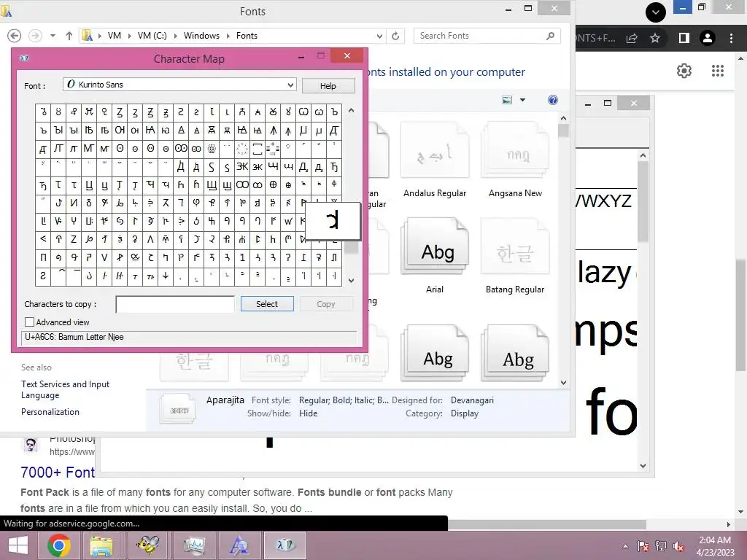The image size is (747, 560).
Task: Click the network tray icon
Action: point(661,546)
